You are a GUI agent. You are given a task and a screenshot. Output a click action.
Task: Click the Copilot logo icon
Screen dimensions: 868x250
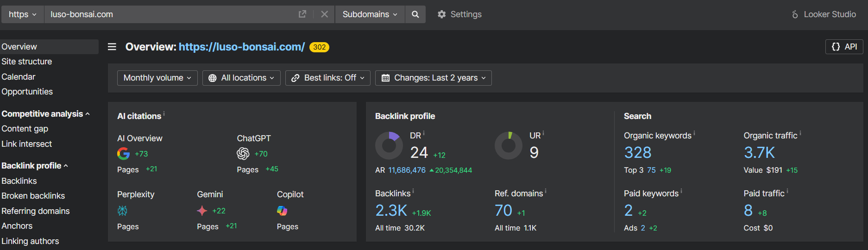click(x=282, y=211)
